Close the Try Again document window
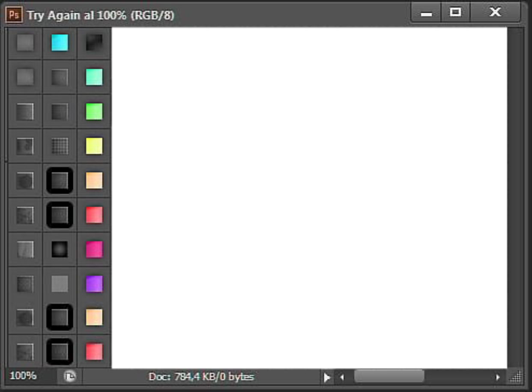The image size is (532, 392). (495, 12)
